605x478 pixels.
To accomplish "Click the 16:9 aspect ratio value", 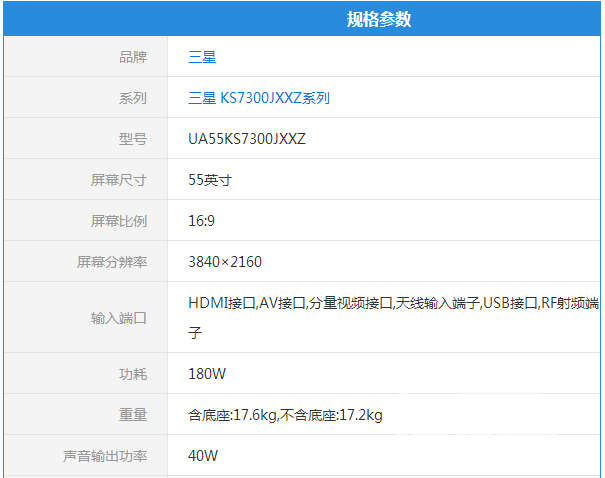I will pos(201,221).
